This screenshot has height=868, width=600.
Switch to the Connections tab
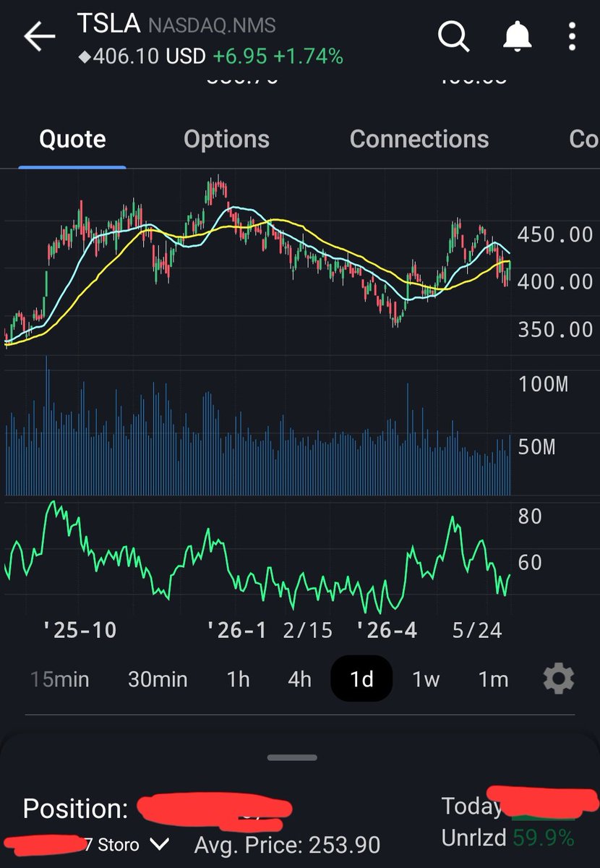419,139
